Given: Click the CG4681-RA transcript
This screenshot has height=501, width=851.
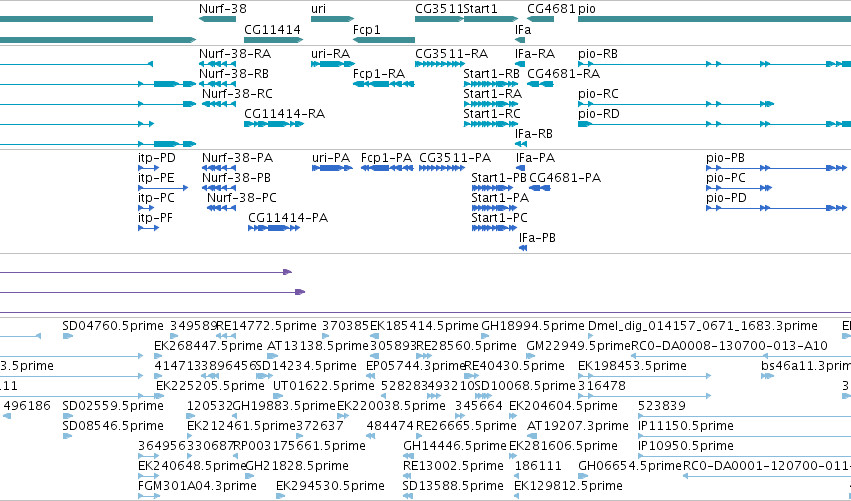Looking at the screenshot, I should point(541,84).
